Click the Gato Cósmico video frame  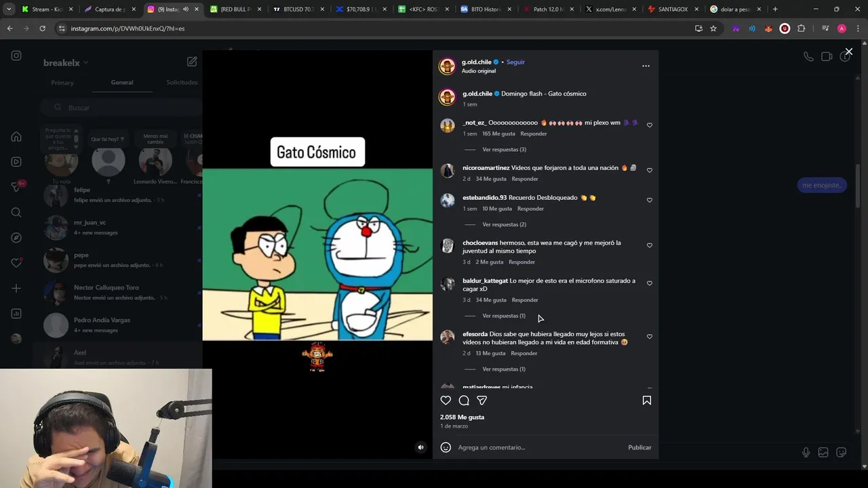coord(317,254)
